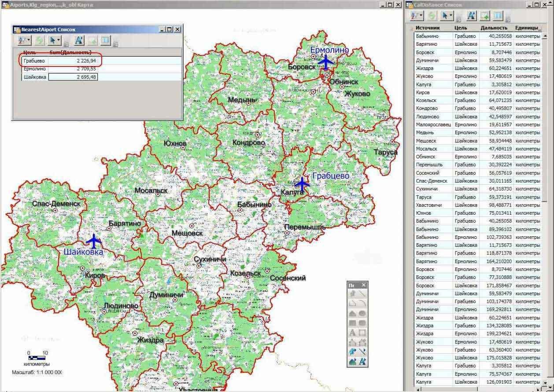Open the sort/filter dropdown in CalDistance toolbar
This screenshot has width=554, height=392.
[417, 16]
